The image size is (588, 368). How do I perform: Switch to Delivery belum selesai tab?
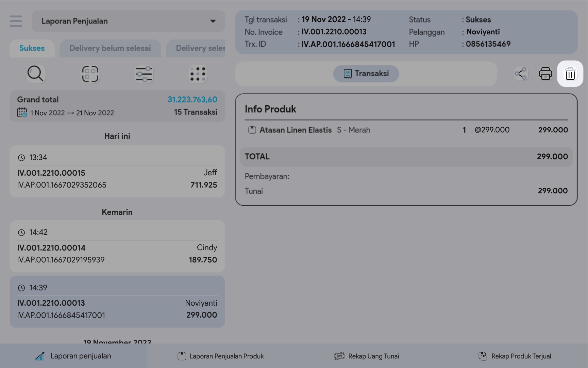point(110,48)
